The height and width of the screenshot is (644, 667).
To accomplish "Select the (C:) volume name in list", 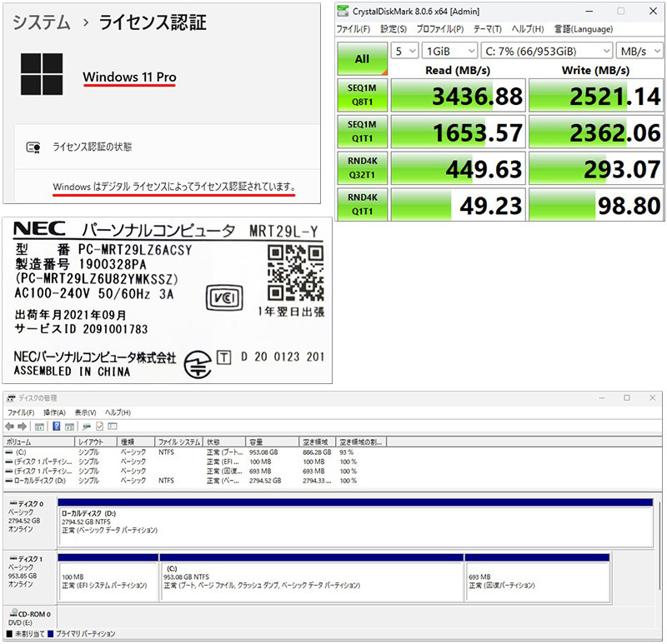I will (21, 452).
